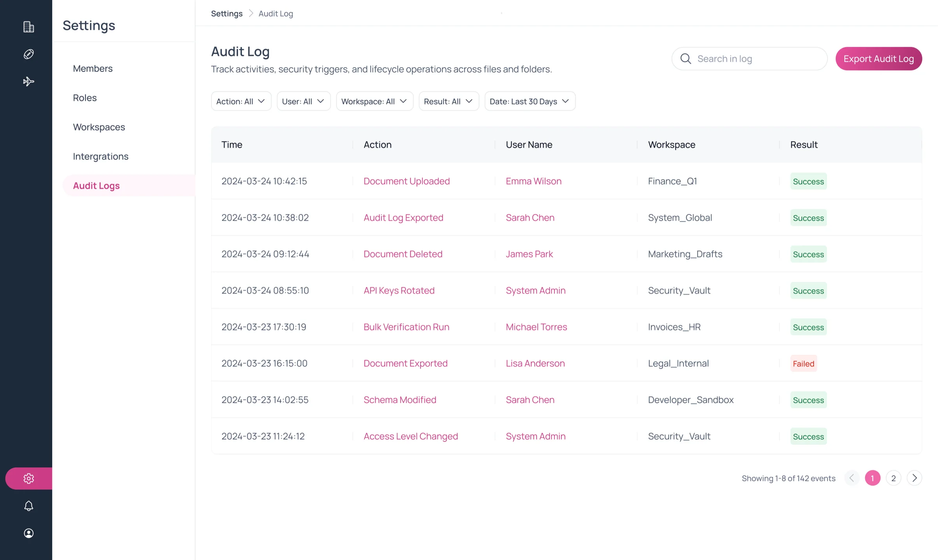Viewport: 938px width, 560px height.
Task: Change the Date: Last 30 Days filter
Action: 530,101
